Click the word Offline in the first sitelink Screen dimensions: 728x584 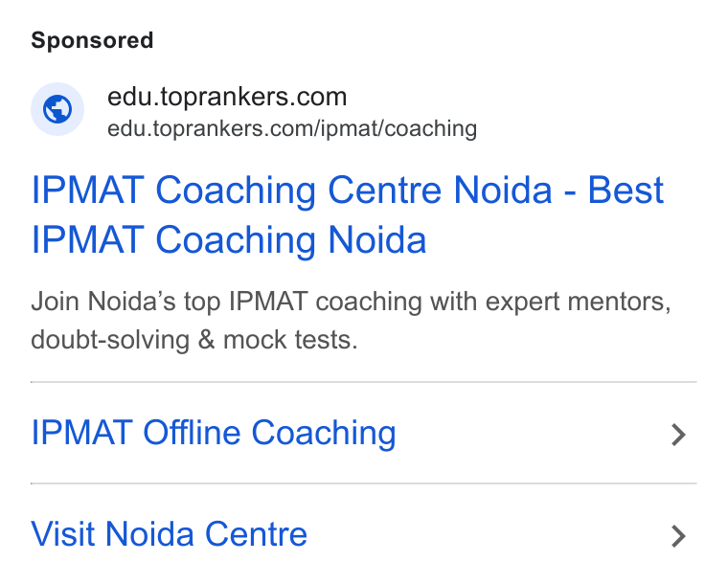point(192,433)
